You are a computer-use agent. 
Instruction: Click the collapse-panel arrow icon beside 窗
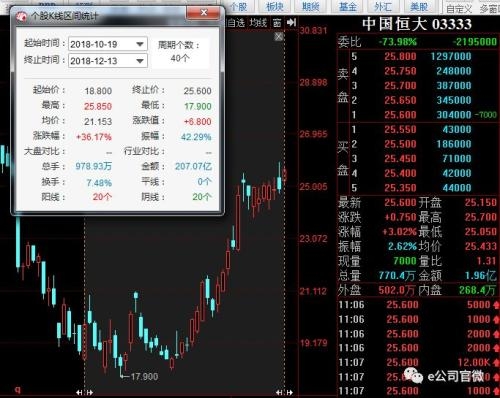tap(291, 22)
